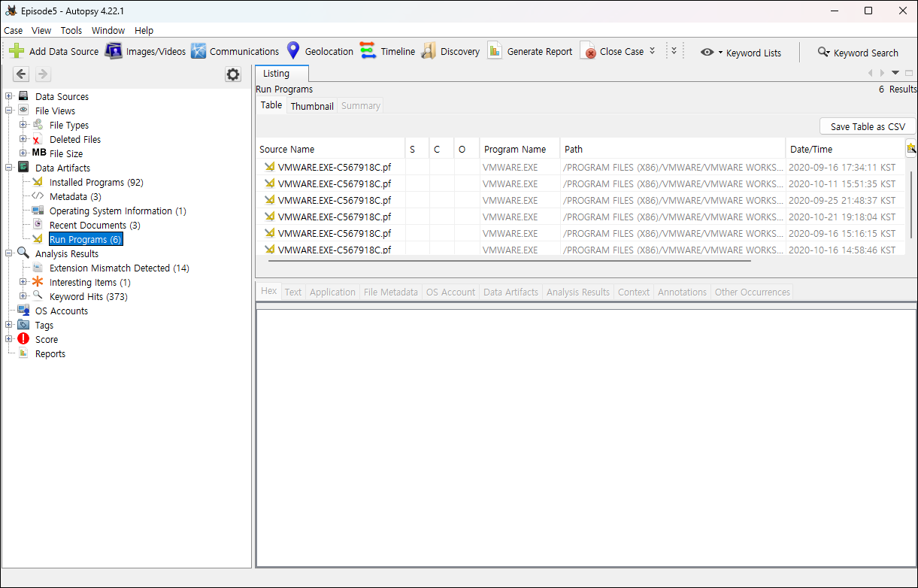
Task: Expand the Score node
Action: pos(9,339)
